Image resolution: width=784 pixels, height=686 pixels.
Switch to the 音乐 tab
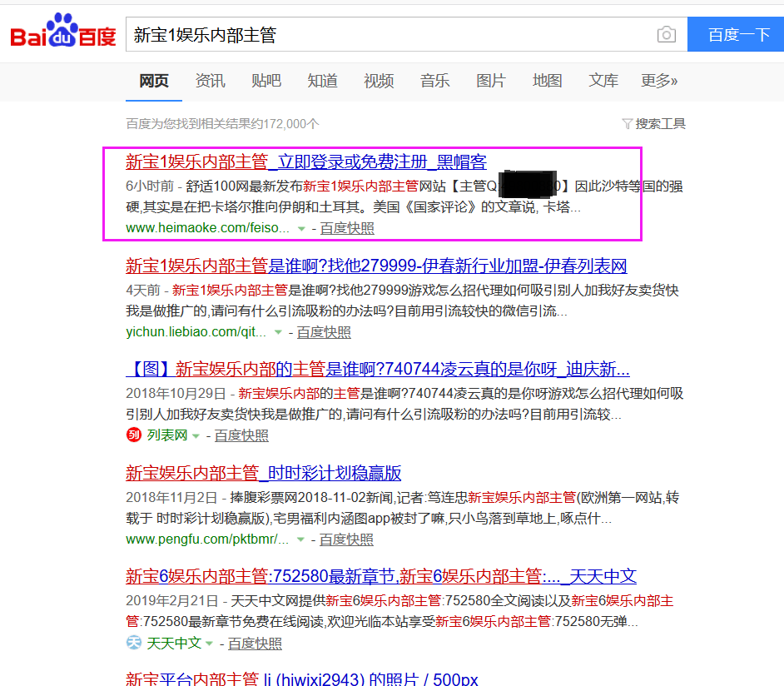[435, 81]
